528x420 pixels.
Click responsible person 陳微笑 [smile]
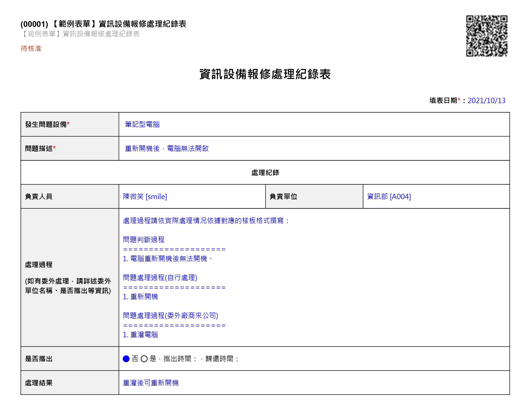(145, 196)
